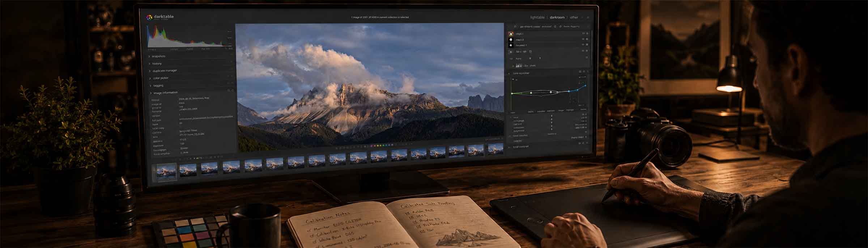
Task: Expand the history panel
Action: click(x=156, y=64)
